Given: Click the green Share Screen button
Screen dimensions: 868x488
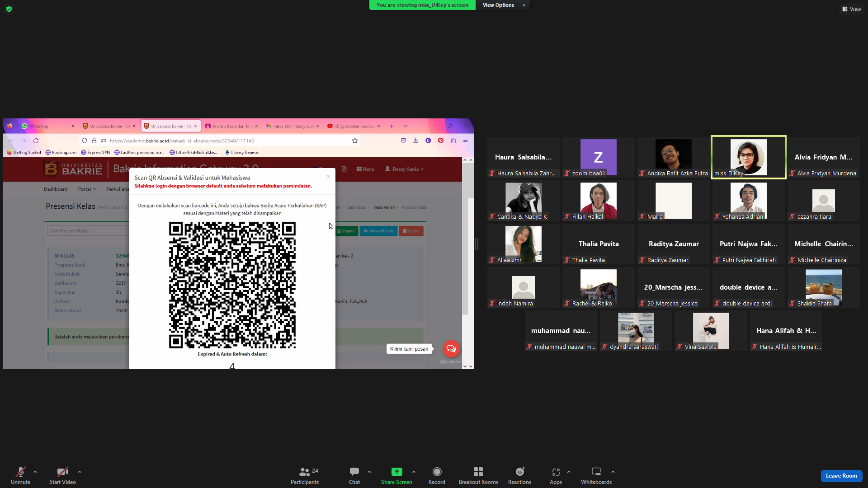Looking at the screenshot, I should [396, 475].
